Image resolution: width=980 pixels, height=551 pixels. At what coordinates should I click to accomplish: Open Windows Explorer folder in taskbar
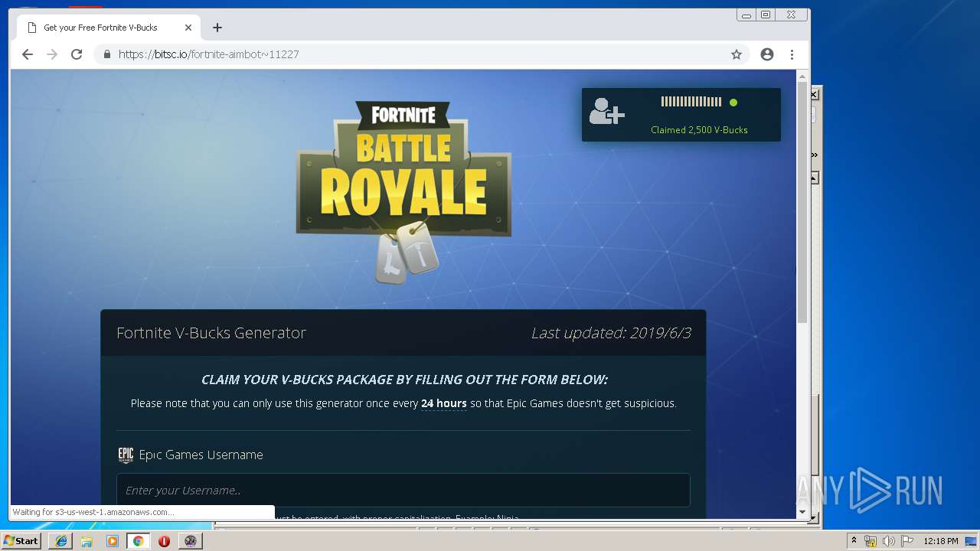87,541
